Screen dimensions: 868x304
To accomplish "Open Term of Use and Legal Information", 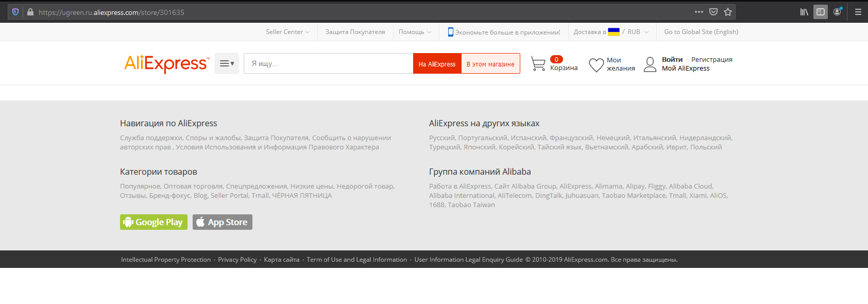I will [x=357, y=260].
